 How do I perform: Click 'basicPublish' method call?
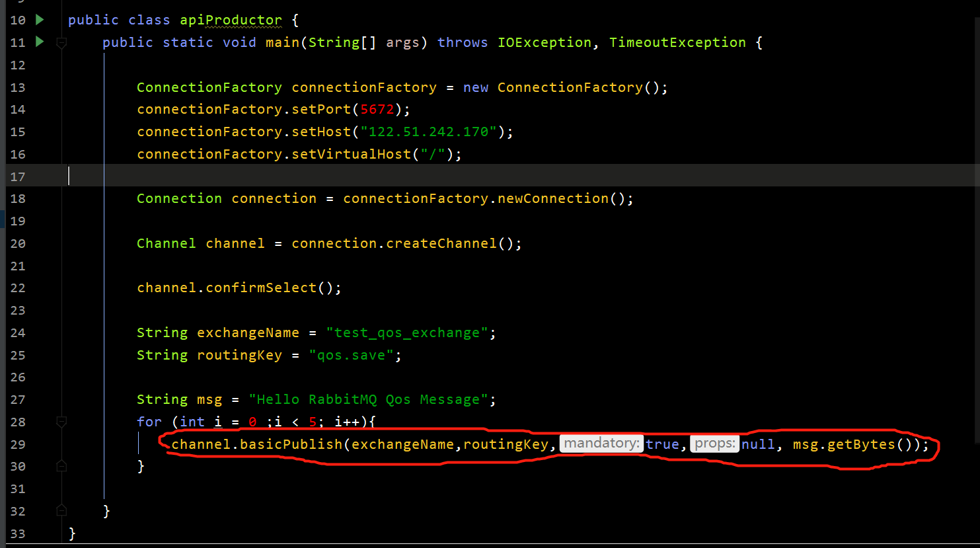[291, 444]
